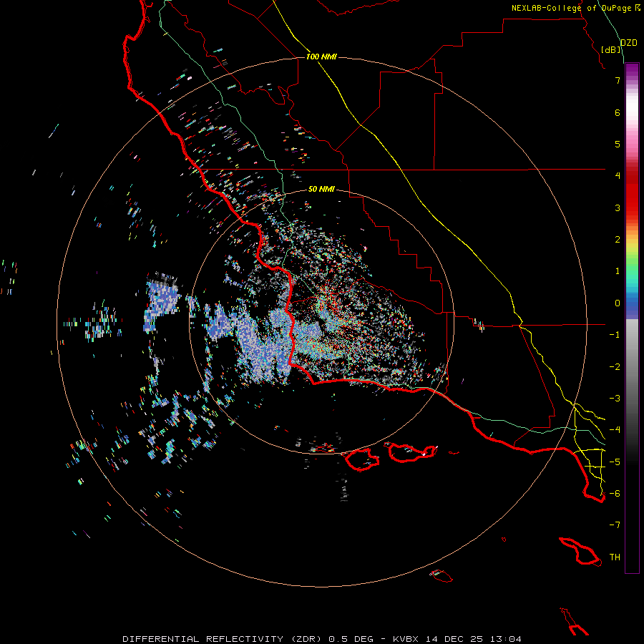Screen dimensions: 644x644
Task: Click the yellow band of the color bar
Action: click(x=632, y=245)
